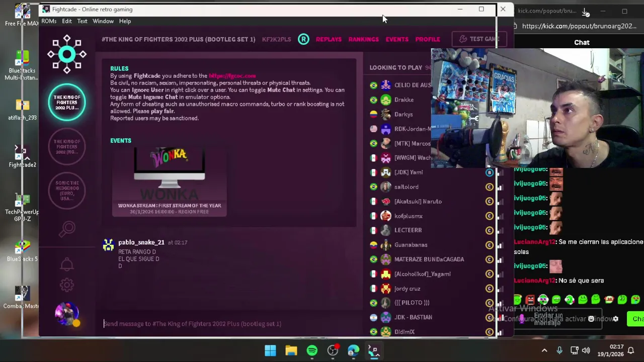Open the atiflash_293 folder on the desktop
The height and width of the screenshot is (362, 644).
22,110
